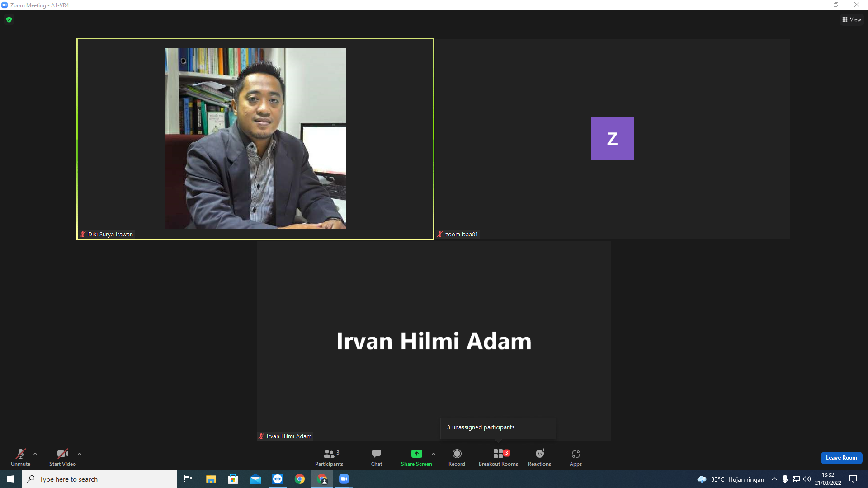The width and height of the screenshot is (868, 488).
Task: Open the Chat panel
Action: tap(377, 457)
